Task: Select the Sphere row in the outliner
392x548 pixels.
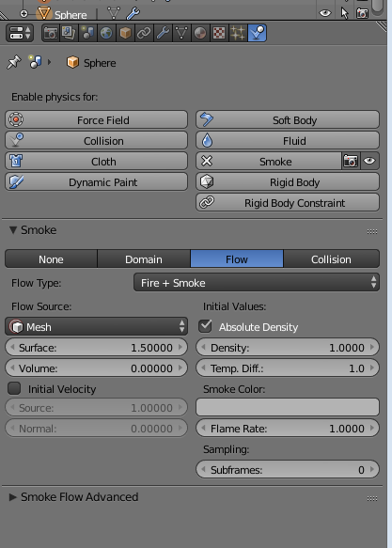Action: (71, 15)
